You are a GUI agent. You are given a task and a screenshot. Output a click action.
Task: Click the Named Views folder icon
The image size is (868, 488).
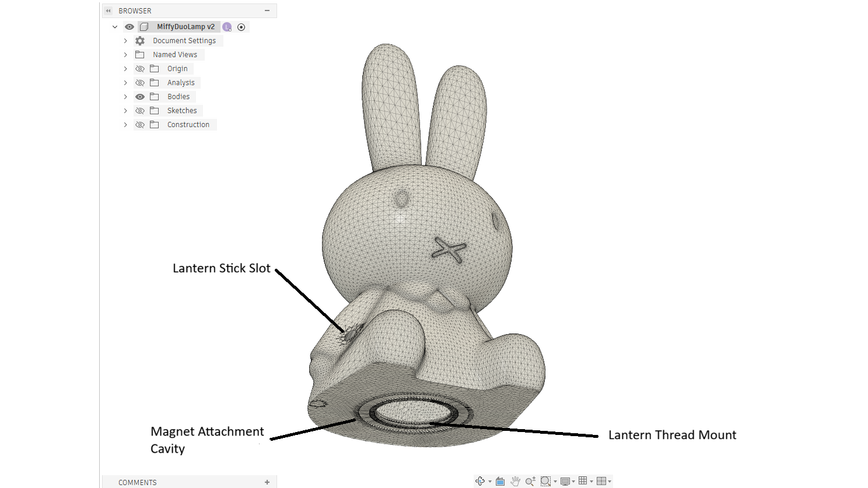(140, 55)
